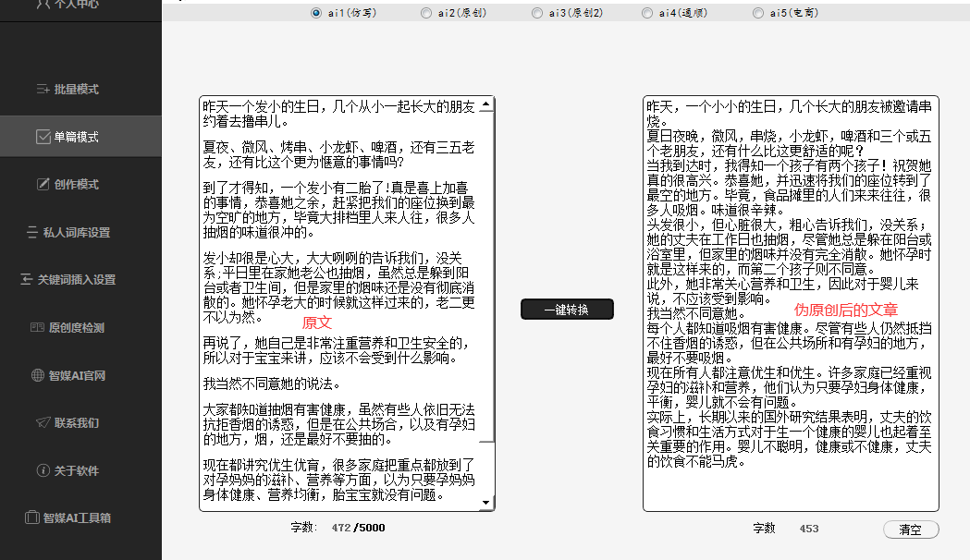Viewport: 970px width, 560px height.
Task: Click the output line 我当然不同意她。
Action: pyautogui.click(x=698, y=313)
